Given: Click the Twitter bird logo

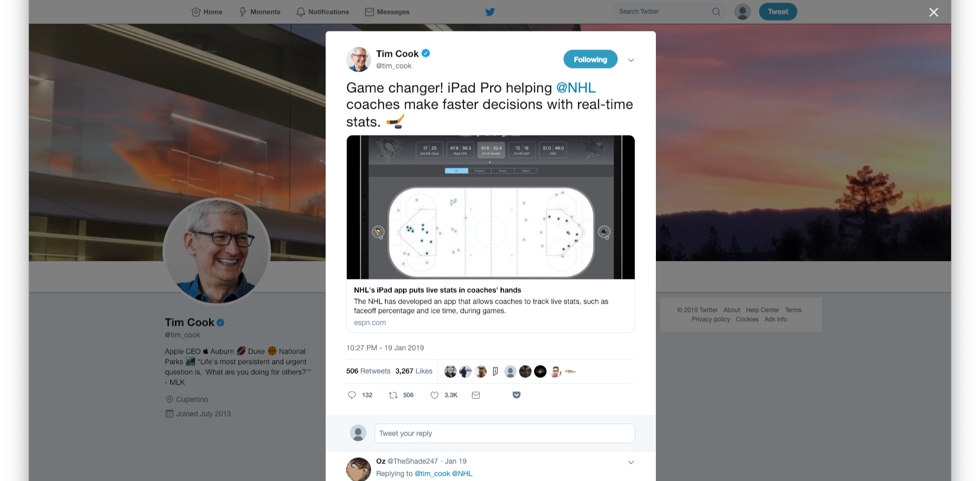Looking at the screenshot, I should pyautogui.click(x=490, y=12).
